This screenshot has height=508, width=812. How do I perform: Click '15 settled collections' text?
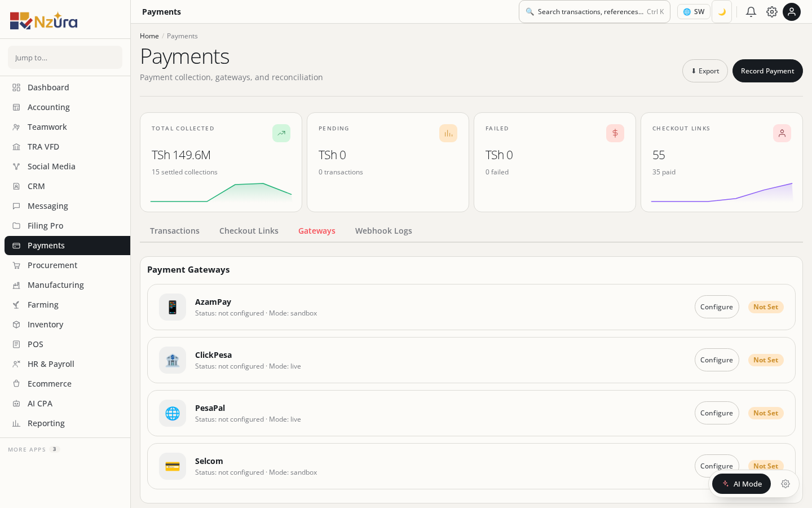184,172
